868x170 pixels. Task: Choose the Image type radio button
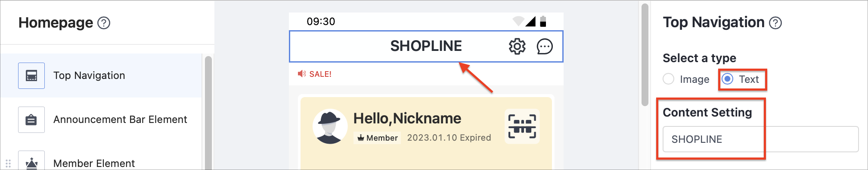(x=669, y=79)
